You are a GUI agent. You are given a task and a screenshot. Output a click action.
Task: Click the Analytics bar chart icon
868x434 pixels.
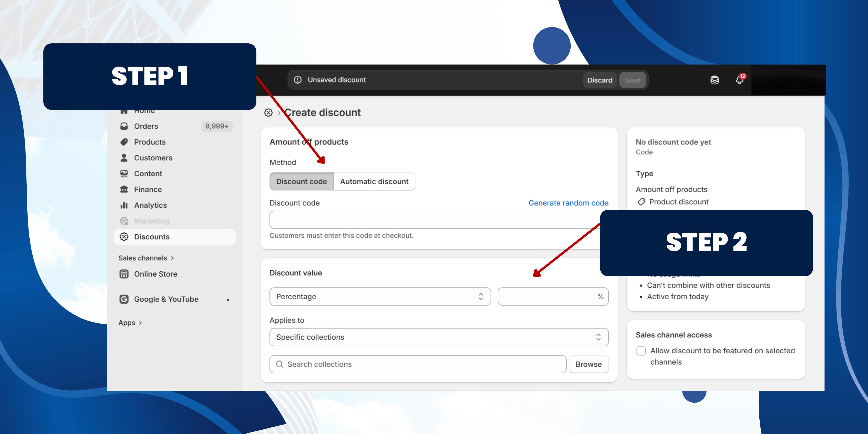(x=124, y=205)
